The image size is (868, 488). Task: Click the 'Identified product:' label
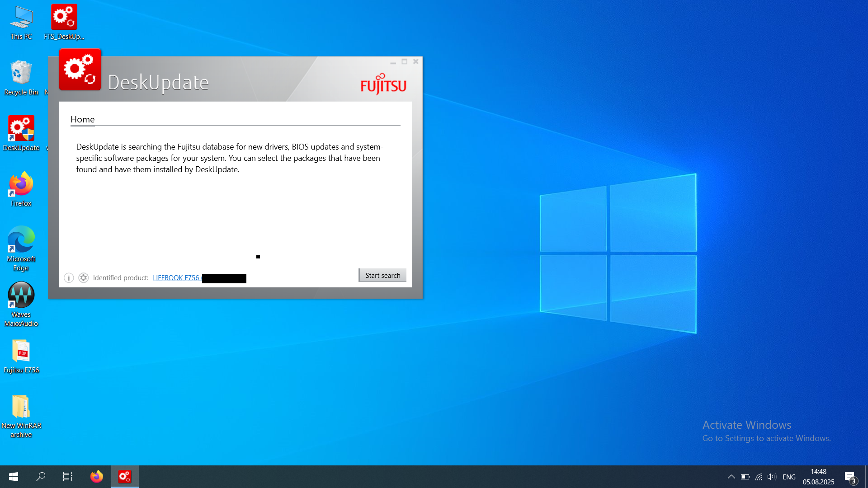click(x=121, y=278)
